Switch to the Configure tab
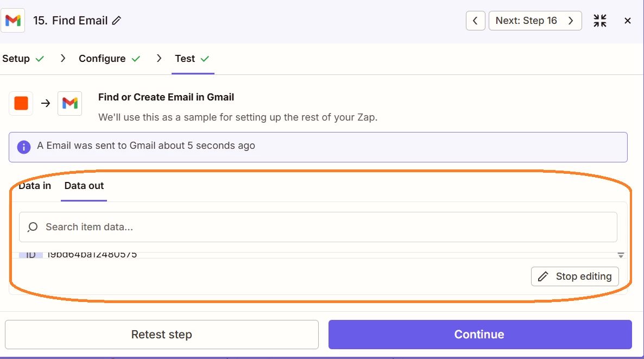Viewport: 644px width, 359px height. point(102,59)
